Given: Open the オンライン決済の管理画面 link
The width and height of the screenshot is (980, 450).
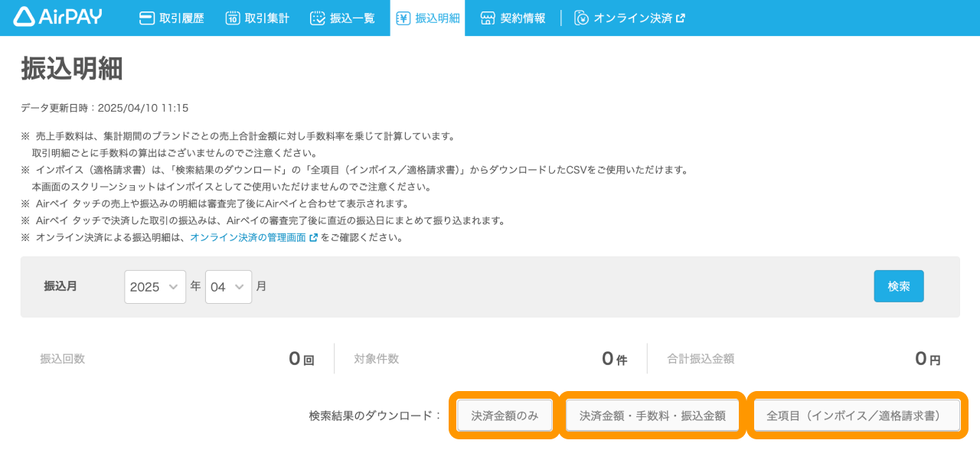Looking at the screenshot, I should (247, 238).
